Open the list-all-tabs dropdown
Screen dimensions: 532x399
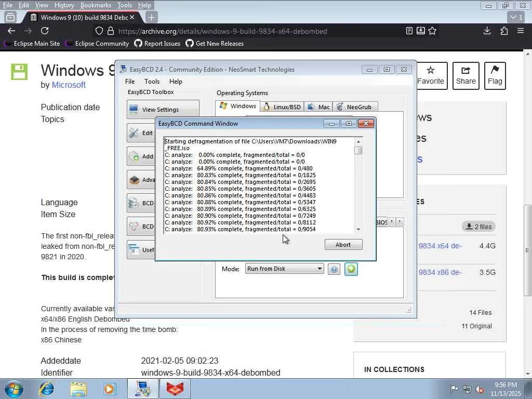coord(517,17)
